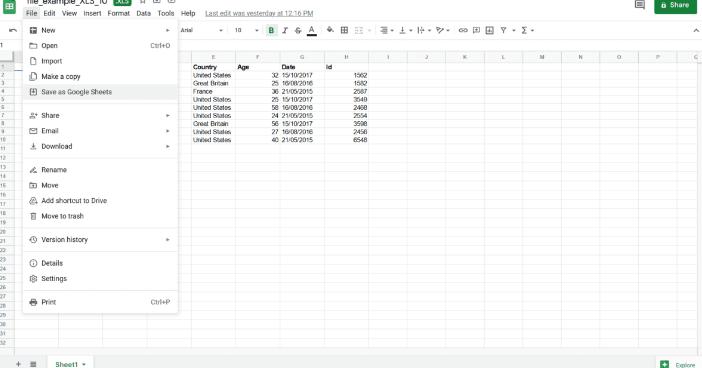Toggle italic formatting in toolbar

pos(285,30)
